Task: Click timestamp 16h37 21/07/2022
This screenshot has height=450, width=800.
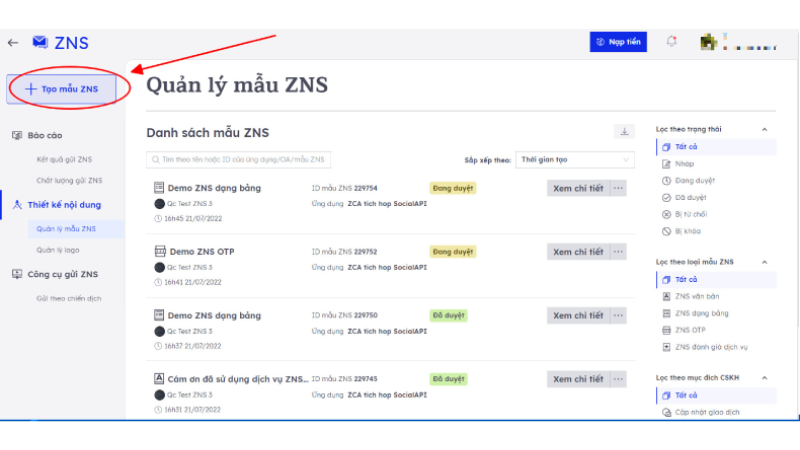Action: tap(192, 346)
